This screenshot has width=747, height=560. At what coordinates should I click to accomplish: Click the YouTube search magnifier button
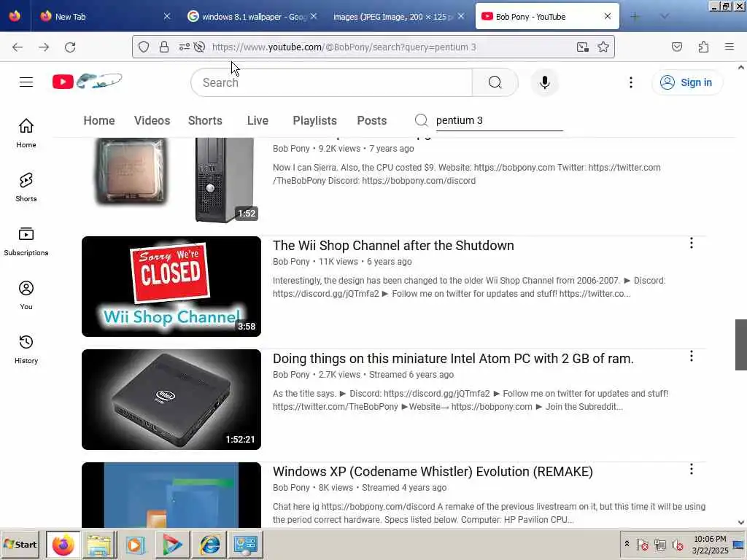coord(495,82)
